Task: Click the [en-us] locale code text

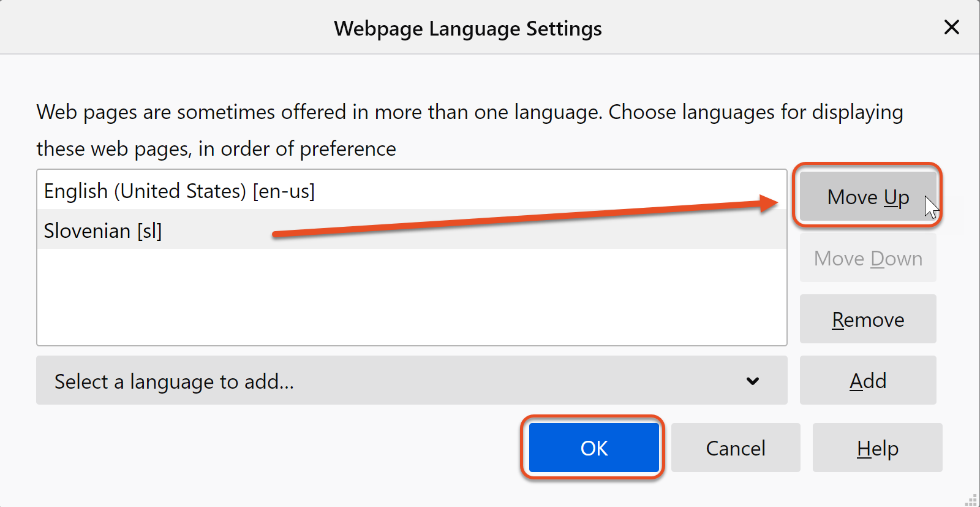Action: click(x=284, y=191)
